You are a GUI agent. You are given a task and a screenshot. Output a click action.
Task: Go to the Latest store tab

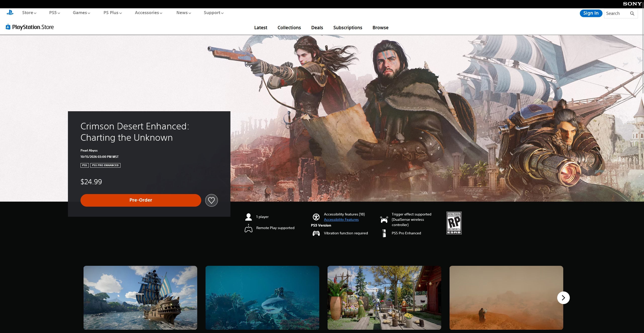tap(261, 28)
